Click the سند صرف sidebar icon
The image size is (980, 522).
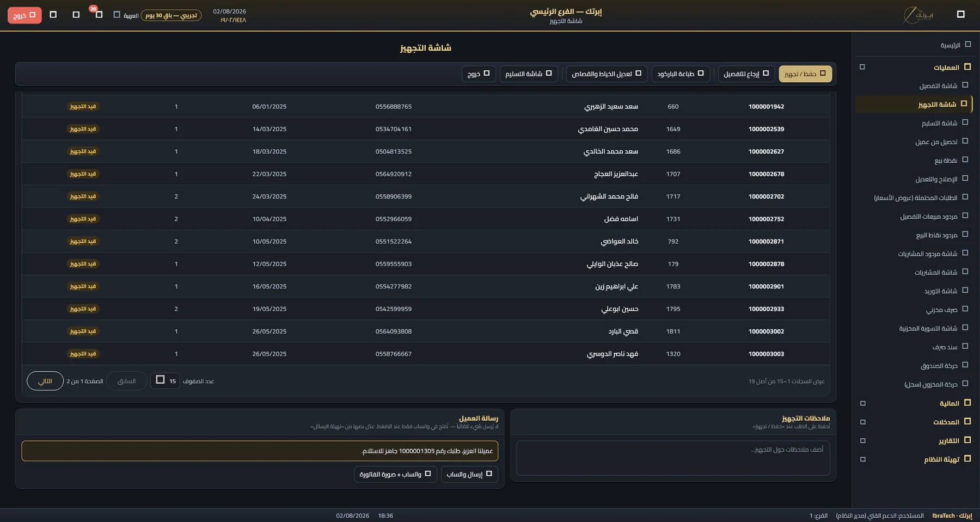pyautogui.click(x=965, y=347)
